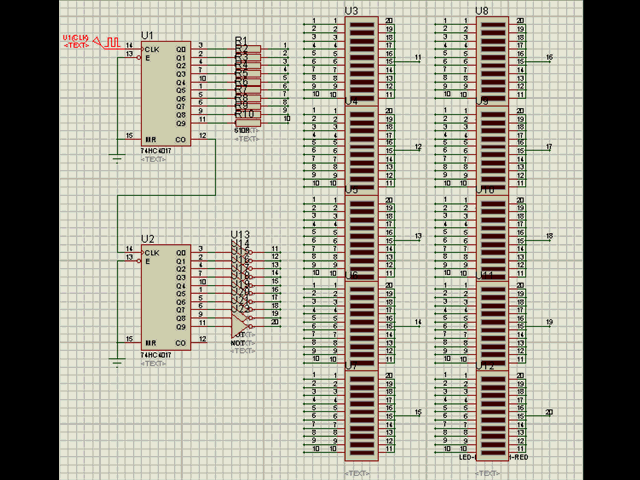Click the Q9 output label on U2
640x480 pixels.
(x=181, y=327)
